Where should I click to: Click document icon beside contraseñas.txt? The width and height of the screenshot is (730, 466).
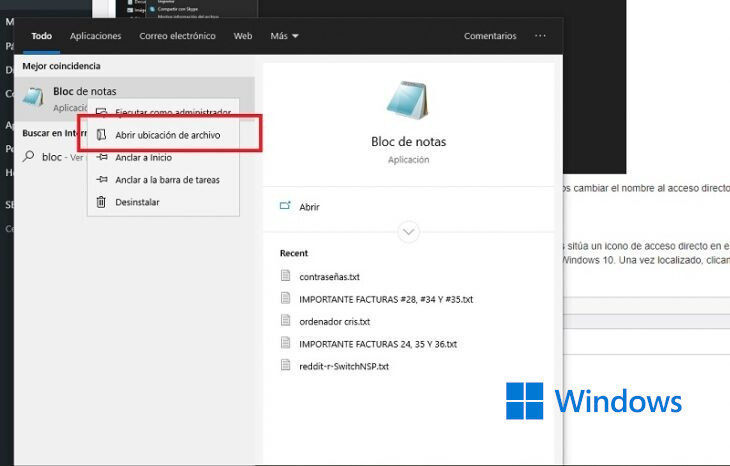pos(285,275)
